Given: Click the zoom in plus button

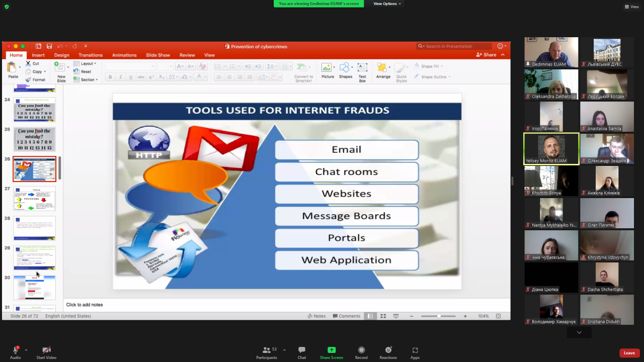Looking at the screenshot, I should point(465,316).
